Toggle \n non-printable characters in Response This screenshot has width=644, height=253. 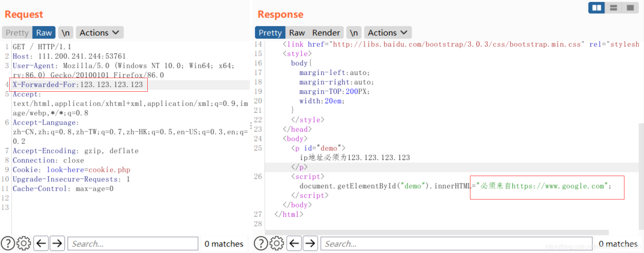pos(354,33)
